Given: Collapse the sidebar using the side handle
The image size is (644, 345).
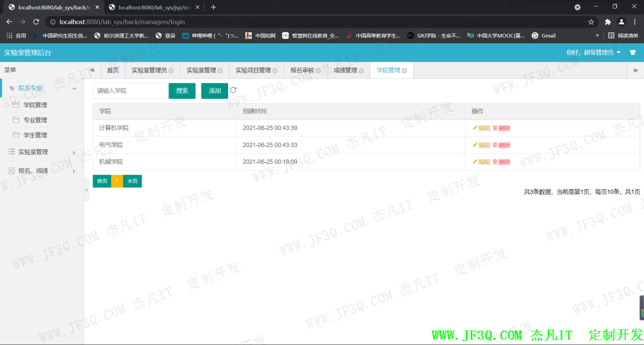Looking at the screenshot, I should pyautogui.click(x=87, y=190).
